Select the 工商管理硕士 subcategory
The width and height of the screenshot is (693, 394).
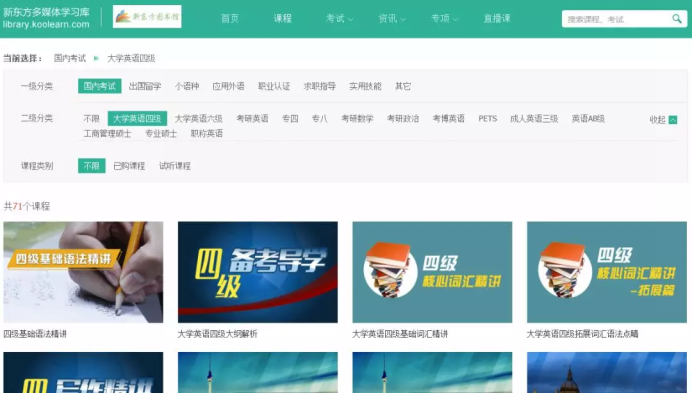point(107,134)
